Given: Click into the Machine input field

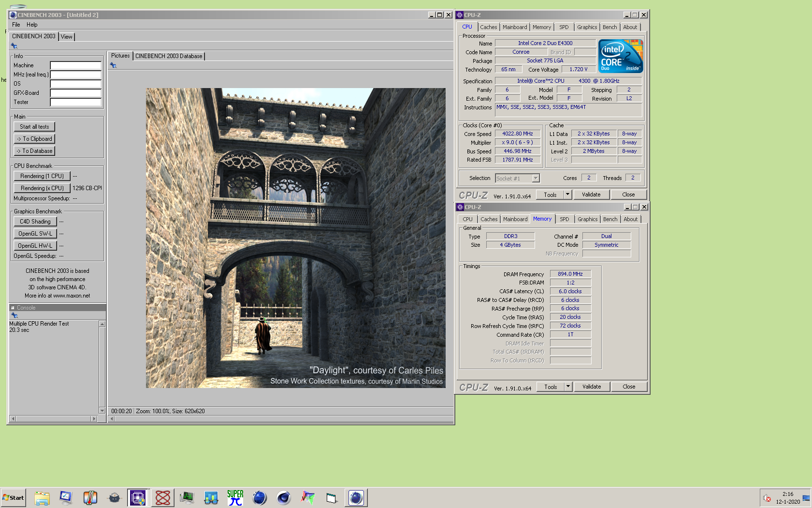Looking at the screenshot, I should click(76, 65).
